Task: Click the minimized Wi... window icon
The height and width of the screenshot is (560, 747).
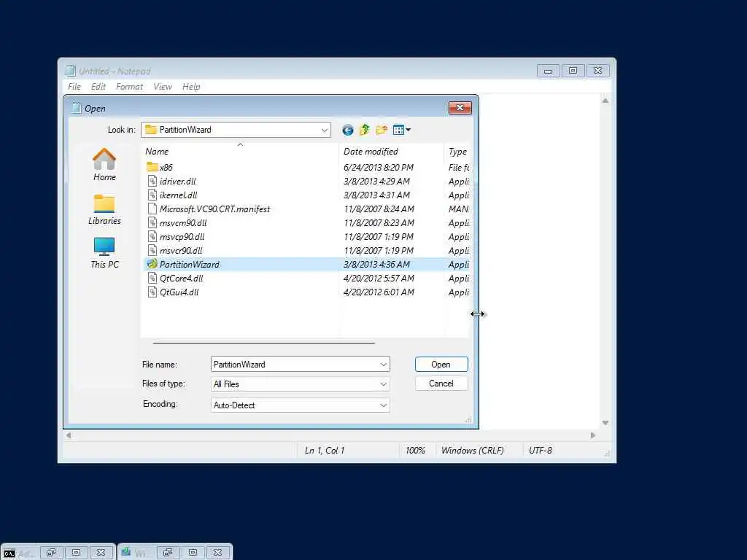Action: point(126,553)
